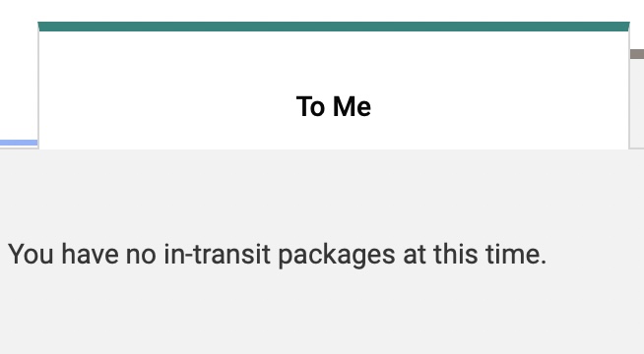Screen dimensions: 644x354
Task: Click the empty gray area below the message
Action: [x=322, y=314]
